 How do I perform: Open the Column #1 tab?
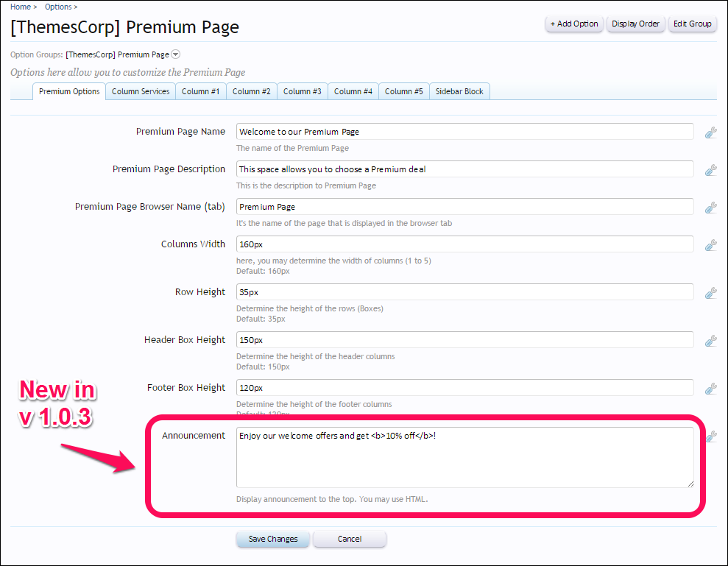200,91
